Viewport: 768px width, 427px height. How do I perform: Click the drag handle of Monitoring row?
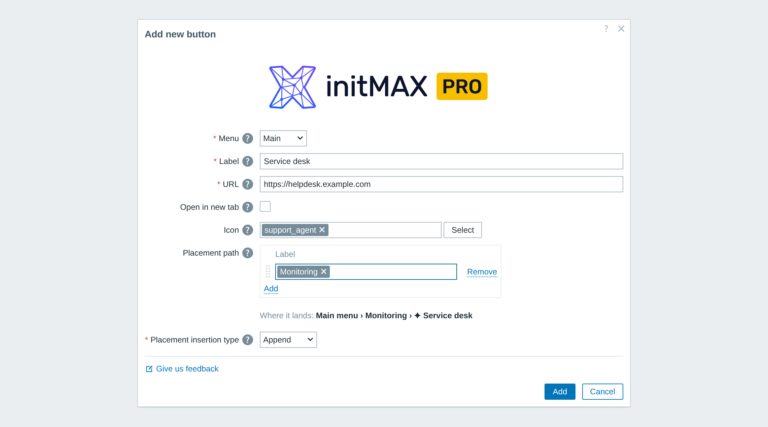tap(268, 272)
